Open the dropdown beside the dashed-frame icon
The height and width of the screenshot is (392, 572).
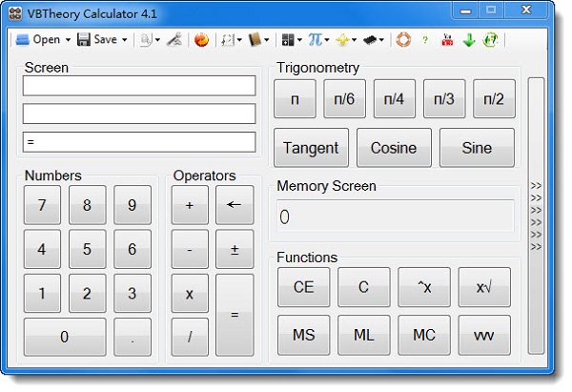239,40
